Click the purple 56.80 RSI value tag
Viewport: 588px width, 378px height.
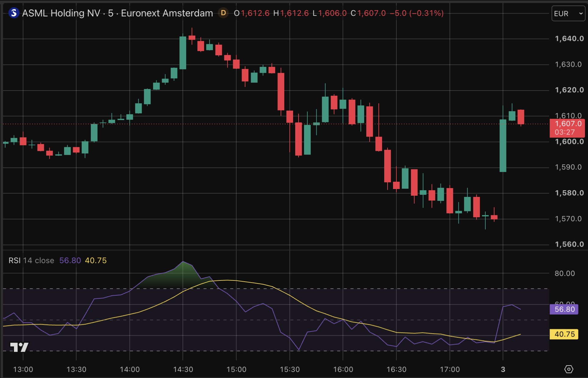564,309
